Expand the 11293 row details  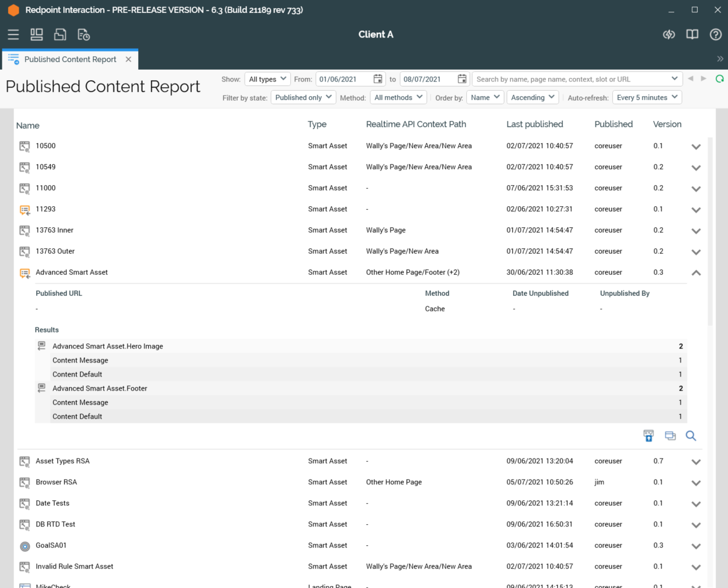696,210
